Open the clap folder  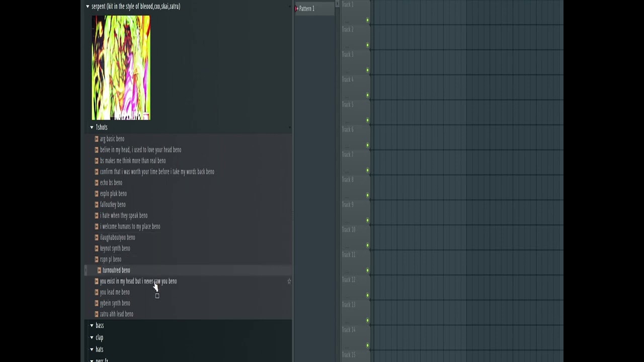pos(99,337)
